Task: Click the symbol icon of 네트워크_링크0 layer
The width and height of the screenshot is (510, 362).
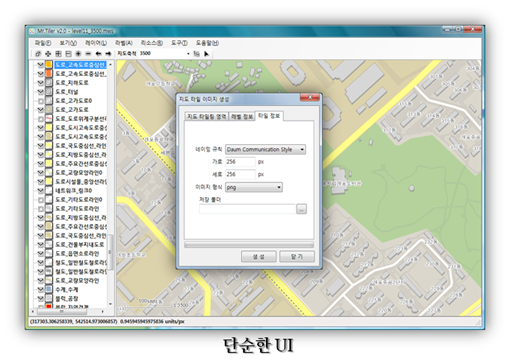Action: (49, 190)
